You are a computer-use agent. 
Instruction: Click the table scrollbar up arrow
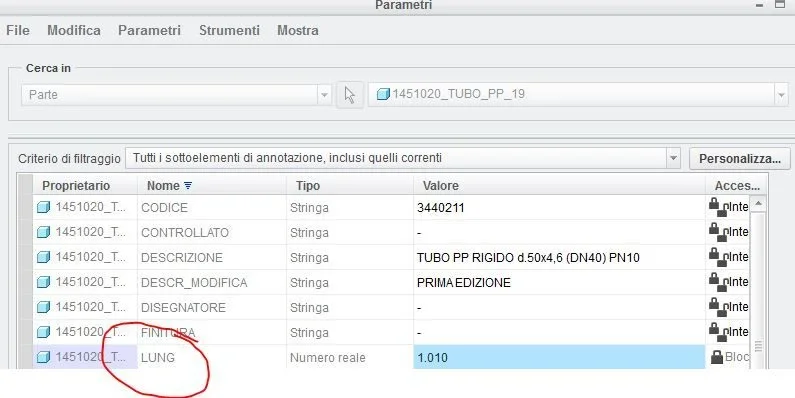758,204
